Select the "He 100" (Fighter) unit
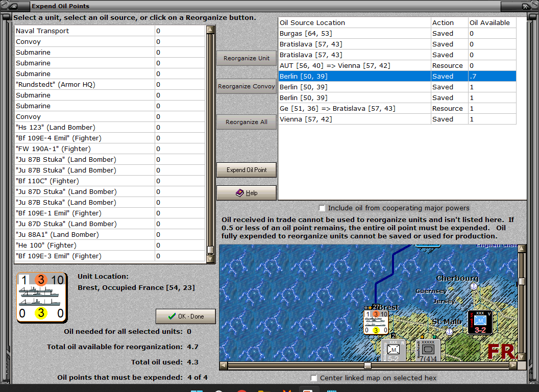 110,246
